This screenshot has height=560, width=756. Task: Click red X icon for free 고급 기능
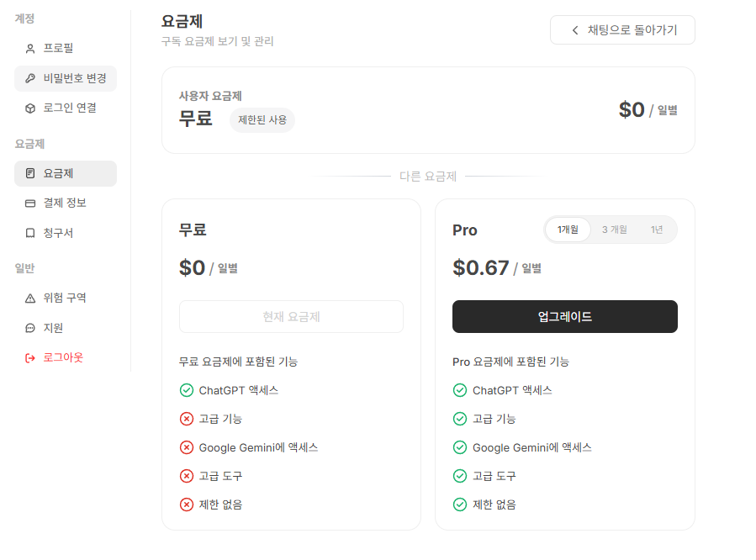[x=187, y=419]
